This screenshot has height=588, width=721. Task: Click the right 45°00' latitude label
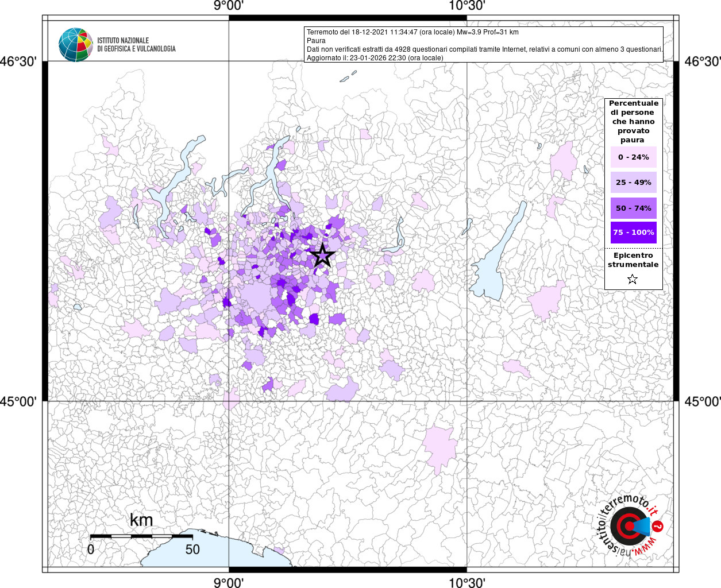pyautogui.click(x=702, y=401)
